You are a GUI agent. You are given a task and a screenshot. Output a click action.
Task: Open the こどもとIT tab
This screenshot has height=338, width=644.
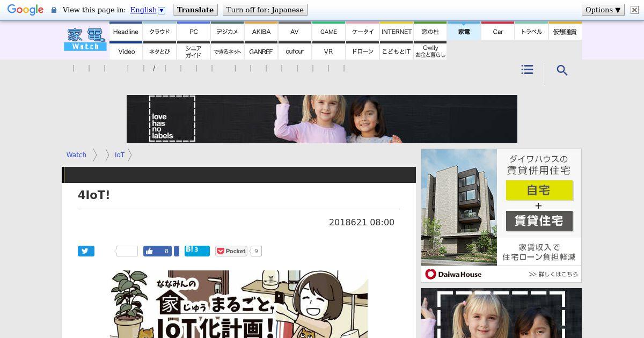coord(396,51)
